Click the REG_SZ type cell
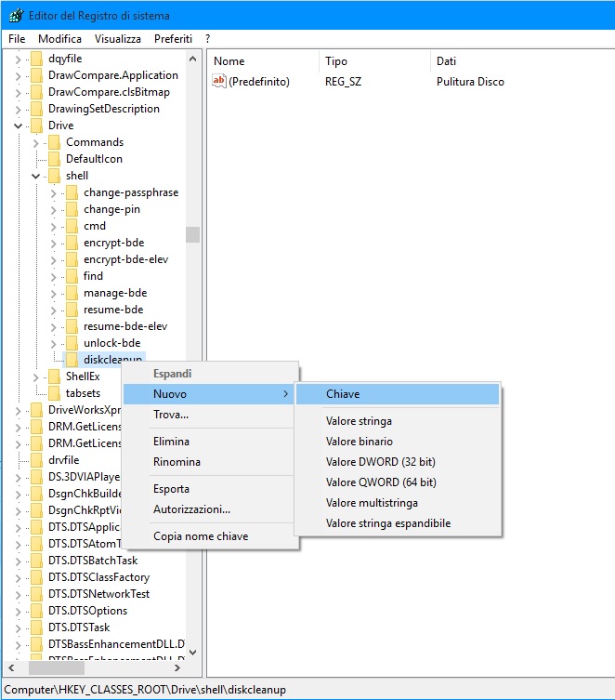Image resolution: width=615 pixels, height=700 pixels. tap(343, 82)
